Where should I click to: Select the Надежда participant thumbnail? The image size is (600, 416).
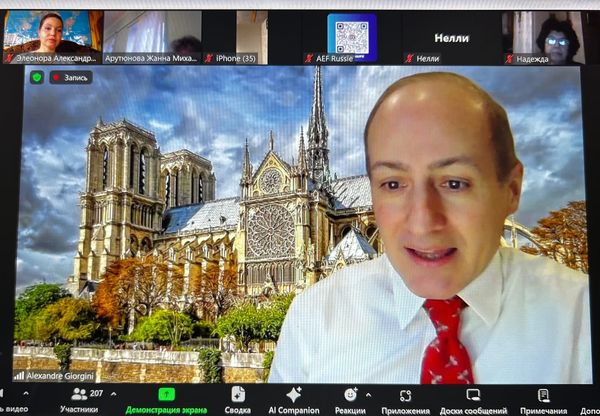pyautogui.click(x=545, y=37)
